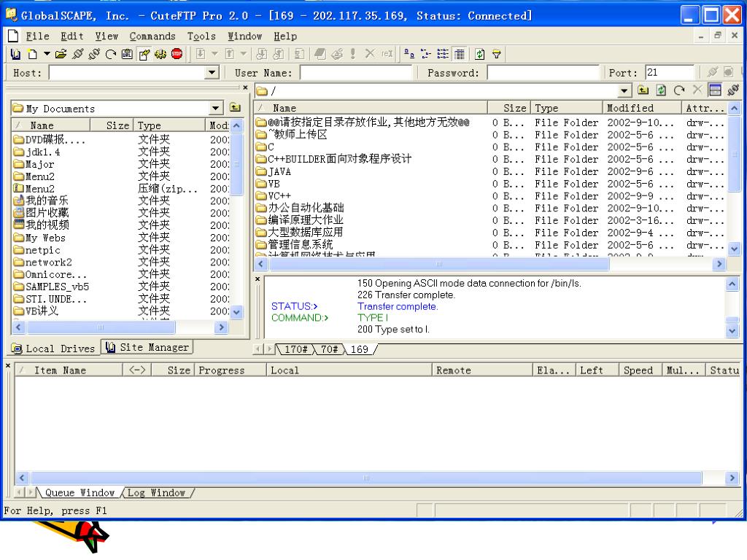Click the queue horizontal scrollbar thumb
Image resolution: width=747 pixels, height=560 pixels.
[365, 478]
